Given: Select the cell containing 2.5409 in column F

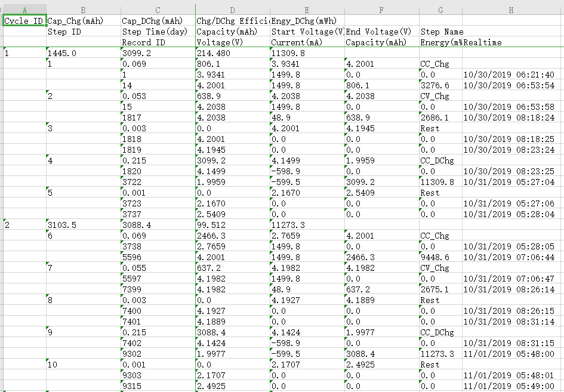Looking at the screenshot, I should 381,192.
